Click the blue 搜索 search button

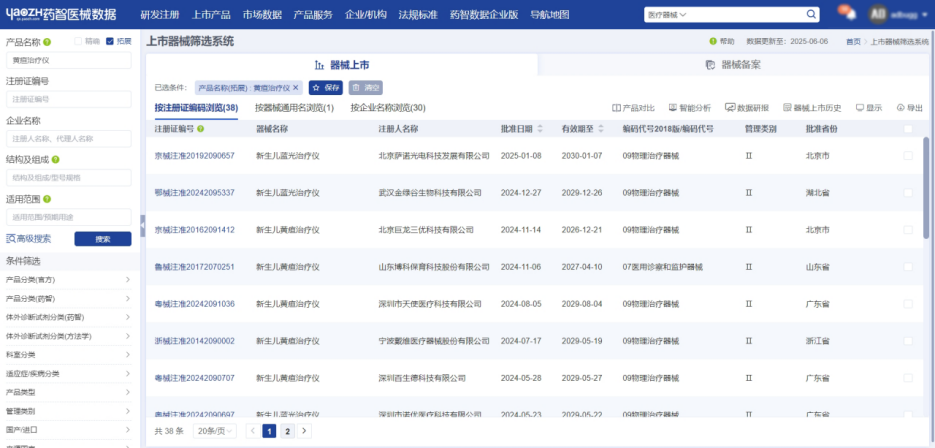102,239
